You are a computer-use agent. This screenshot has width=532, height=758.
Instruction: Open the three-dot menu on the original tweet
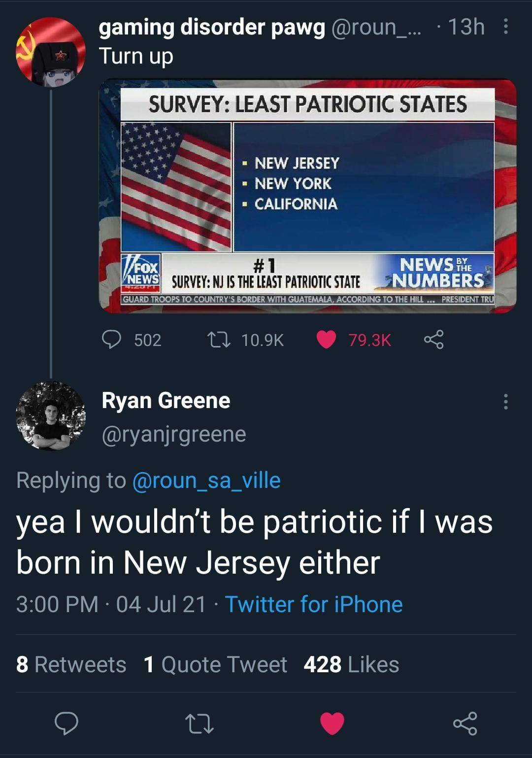point(505,27)
